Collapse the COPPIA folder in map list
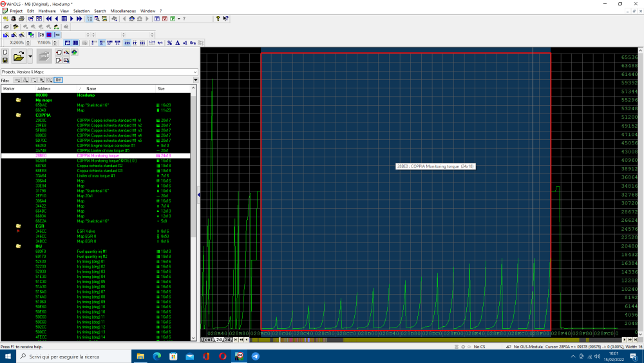 click(x=18, y=115)
